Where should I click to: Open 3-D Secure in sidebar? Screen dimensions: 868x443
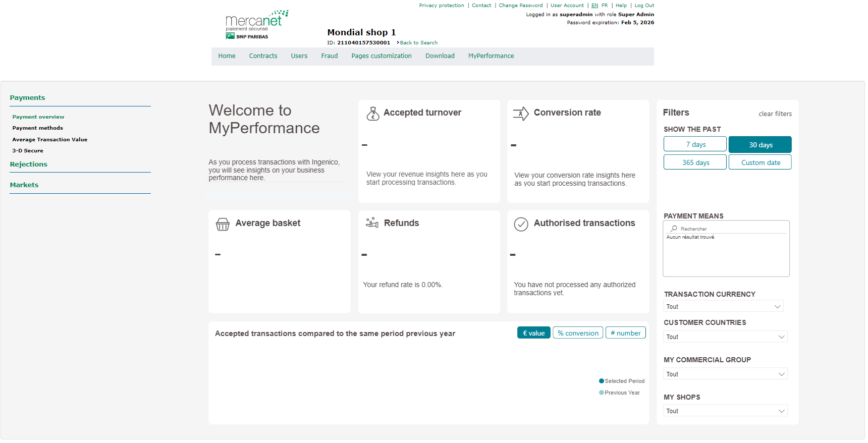(28, 151)
